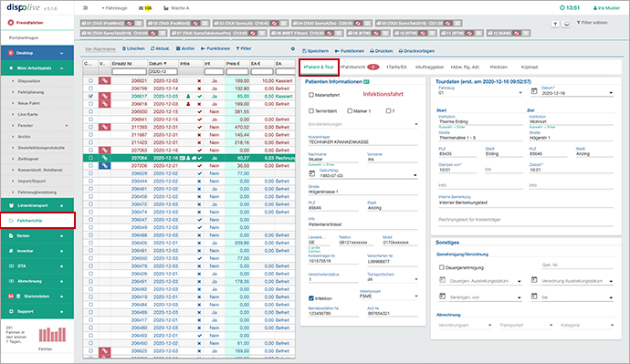
Task: Uncheck the row checkbox for Einsatz 206617
Action: point(90,97)
